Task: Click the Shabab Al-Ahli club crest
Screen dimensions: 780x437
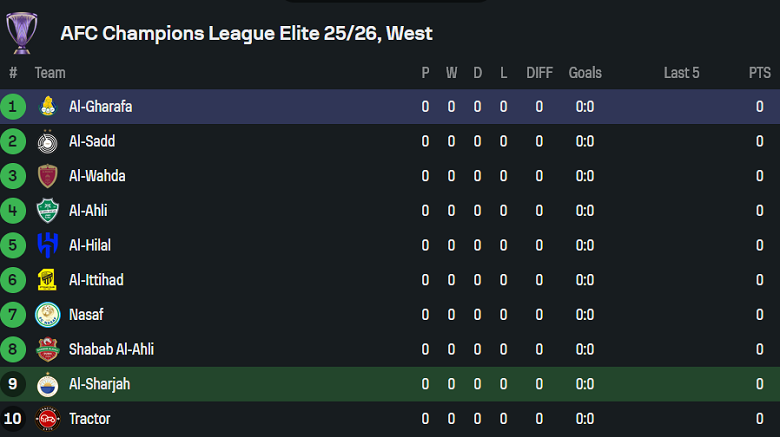Action: [47, 349]
